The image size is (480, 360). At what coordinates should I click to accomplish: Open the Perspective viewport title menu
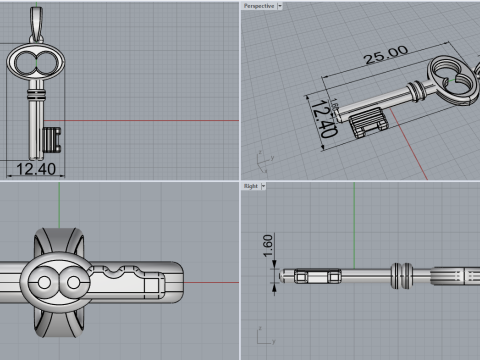tap(259, 6)
